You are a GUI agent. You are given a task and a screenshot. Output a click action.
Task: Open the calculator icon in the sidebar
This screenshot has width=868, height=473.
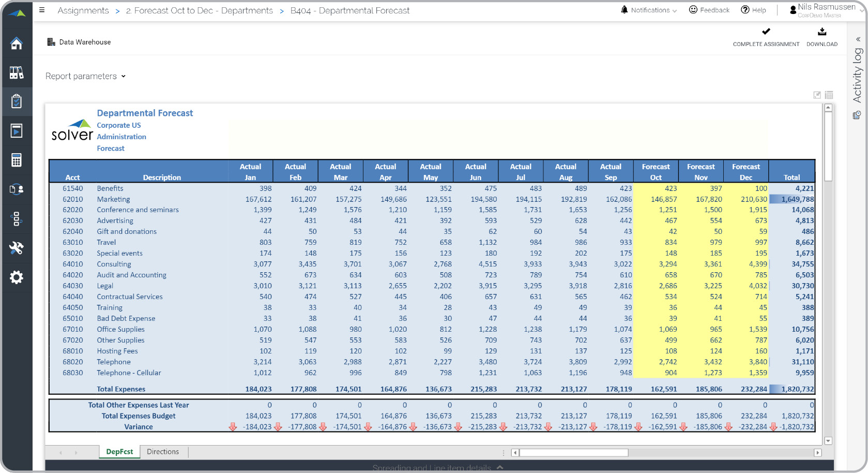point(17,160)
